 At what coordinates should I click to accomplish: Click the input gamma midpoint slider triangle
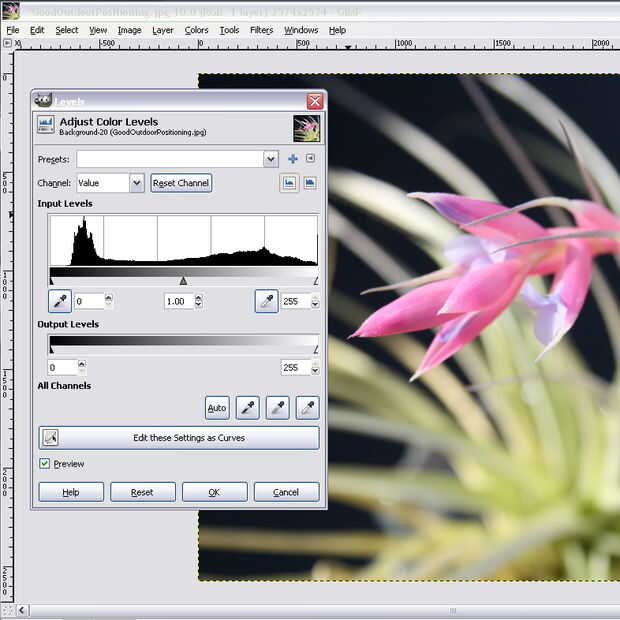point(183,281)
